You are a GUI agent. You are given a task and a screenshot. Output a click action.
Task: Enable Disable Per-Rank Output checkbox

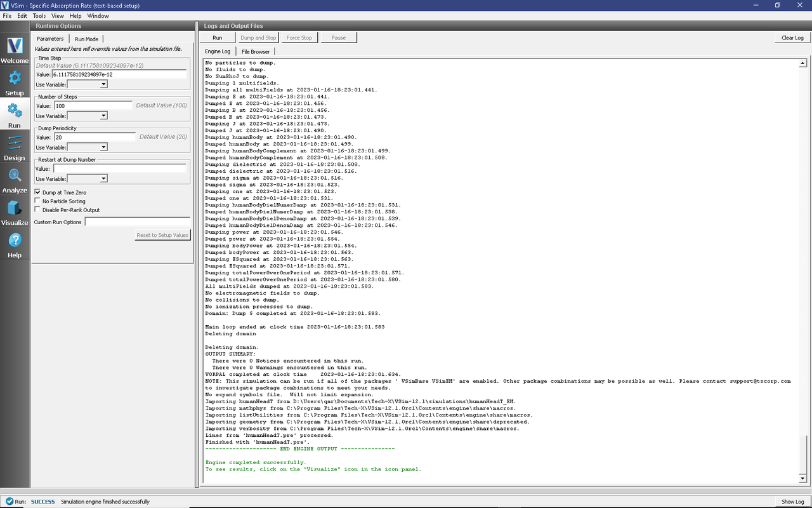coord(37,210)
